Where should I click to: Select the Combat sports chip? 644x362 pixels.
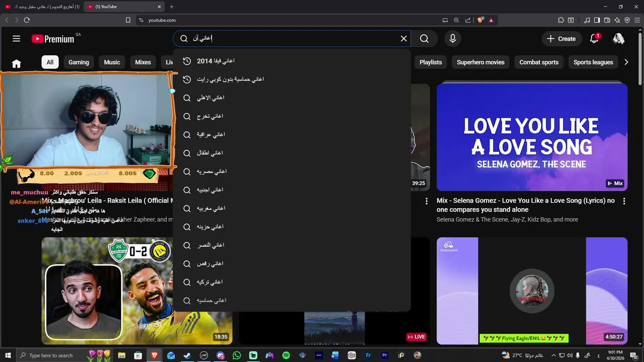pos(539,62)
